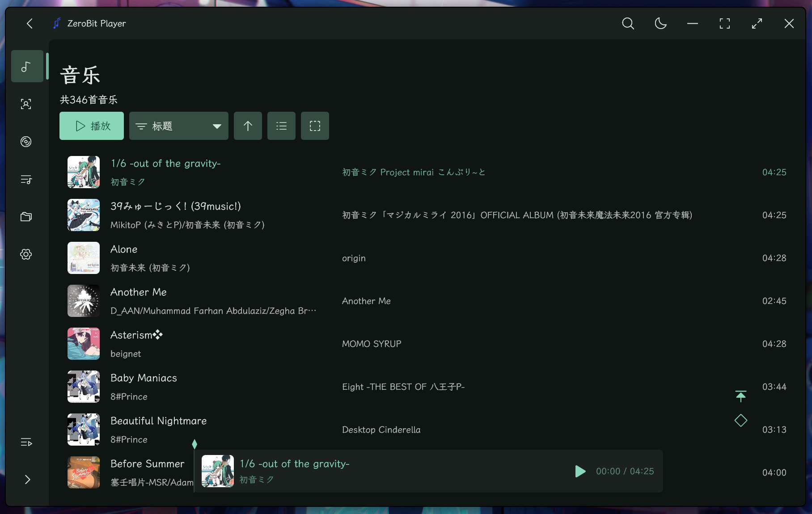Click the mini player album cover
Viewport: 812px width, 514px height.
click(218, 471)
